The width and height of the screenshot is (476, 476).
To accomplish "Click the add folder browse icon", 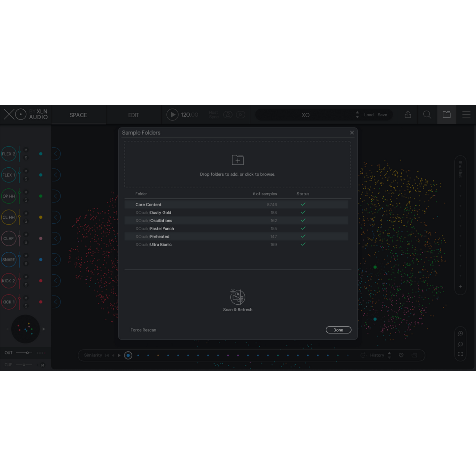I will coord(238,160).
